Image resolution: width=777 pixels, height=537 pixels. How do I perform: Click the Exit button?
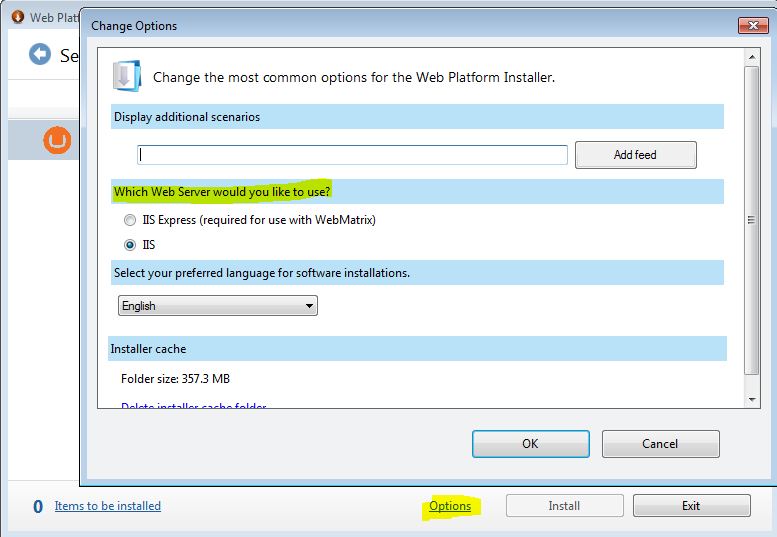pyautogui.click(x=691, y=506)
